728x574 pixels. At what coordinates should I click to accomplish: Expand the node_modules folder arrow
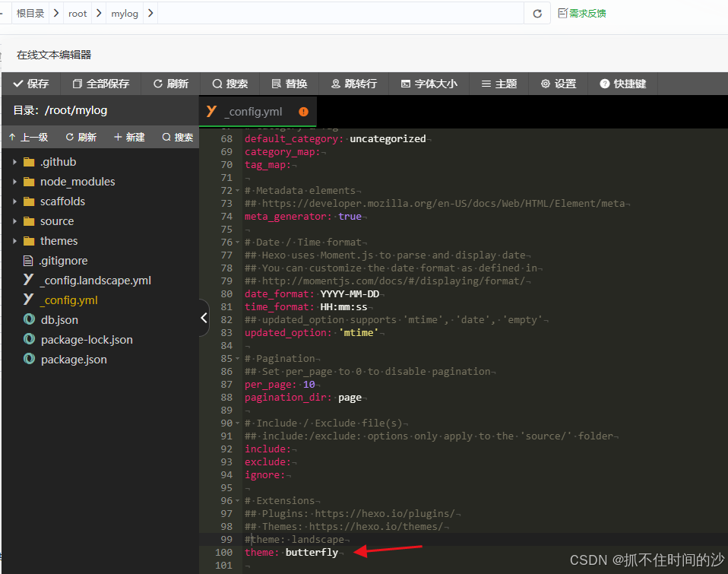pos(14,182)
